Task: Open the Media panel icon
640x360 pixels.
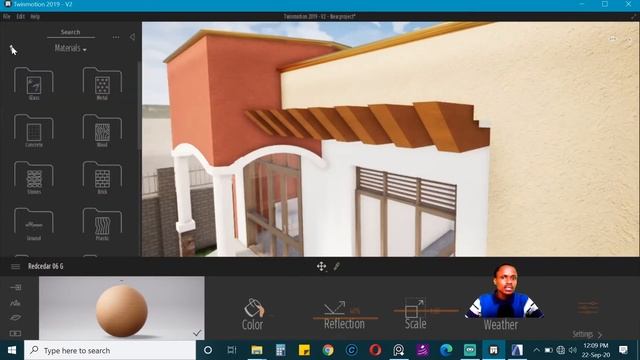Action: click(x=16, y=333)
